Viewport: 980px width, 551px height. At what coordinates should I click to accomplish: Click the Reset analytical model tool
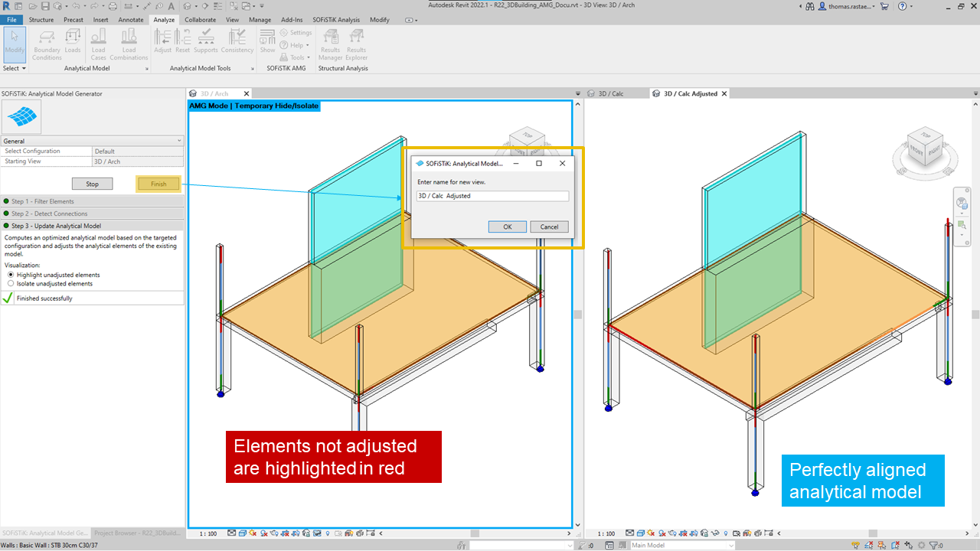[x=182, y=42]
